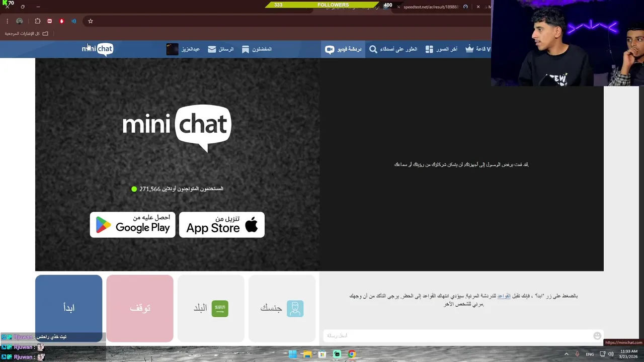Open the Windows Start menu
The image size is (644, 362).
(292, 354)
